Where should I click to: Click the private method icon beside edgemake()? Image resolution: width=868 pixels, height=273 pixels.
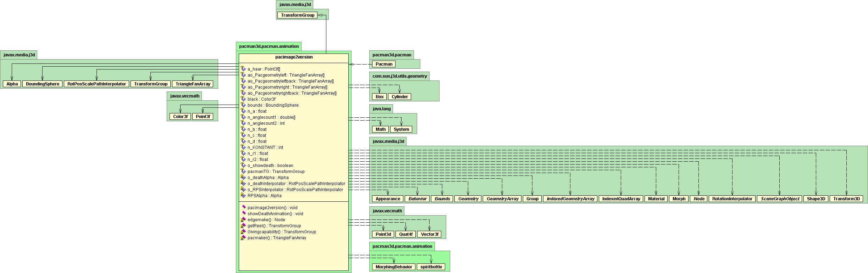pos(243,219)
